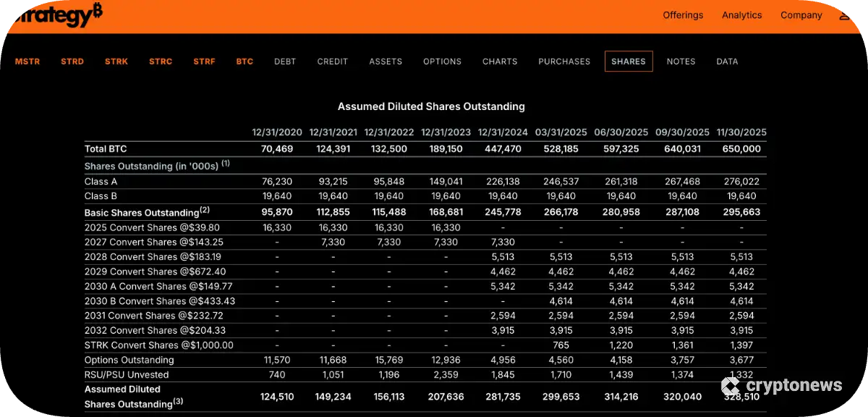Switch to the DEBT tab

click(x=285, y=62)
